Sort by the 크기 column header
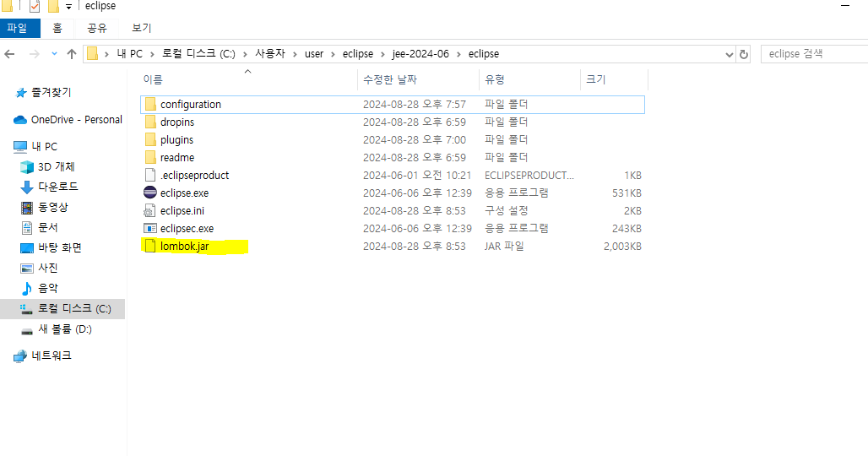The image size is (868, 456). click(595, 79)
